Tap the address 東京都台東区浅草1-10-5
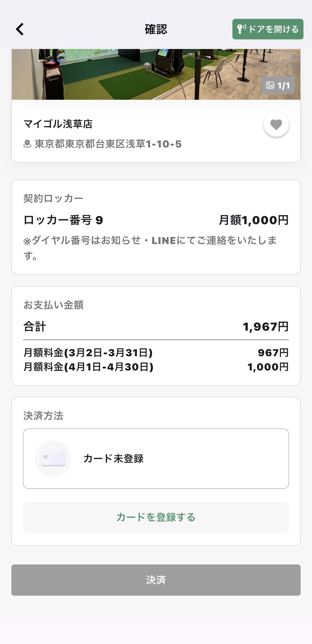 click(108, 144)
